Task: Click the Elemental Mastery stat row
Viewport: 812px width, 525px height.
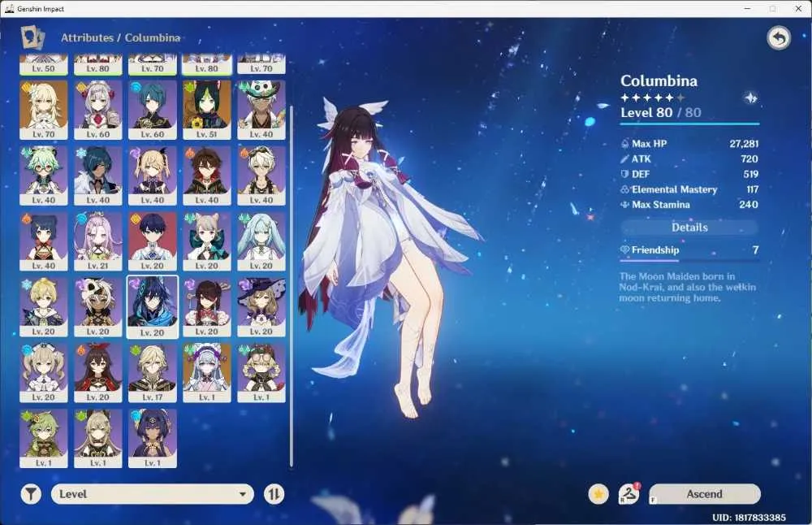Action: point(689,189)
